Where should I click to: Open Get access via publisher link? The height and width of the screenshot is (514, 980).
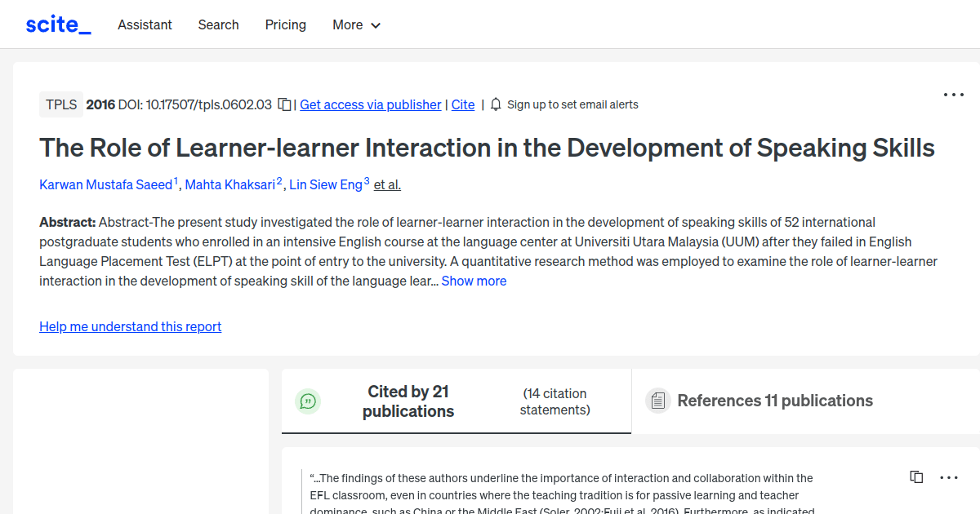coord(370,104)
